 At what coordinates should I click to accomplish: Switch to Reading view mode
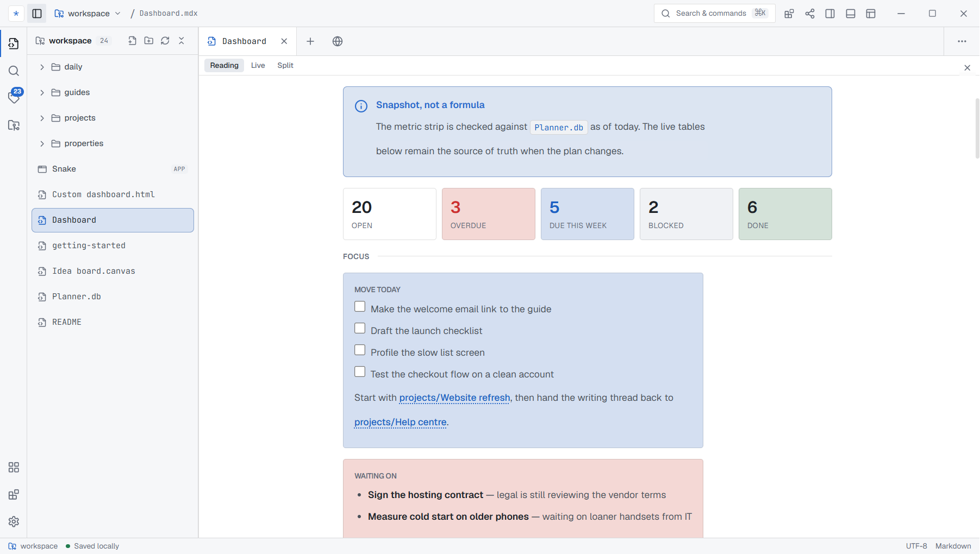click(x=224, y=65)
